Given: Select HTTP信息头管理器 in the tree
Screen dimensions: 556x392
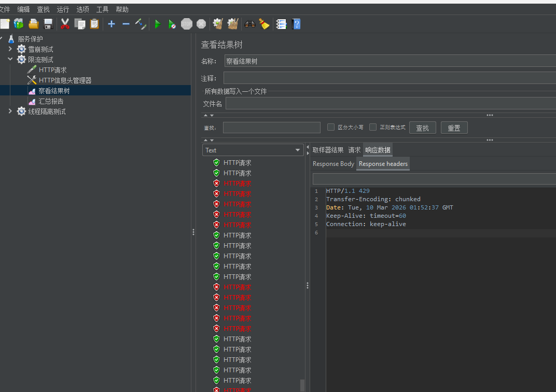Looking at the screenshot, I should tap(65, 80).
